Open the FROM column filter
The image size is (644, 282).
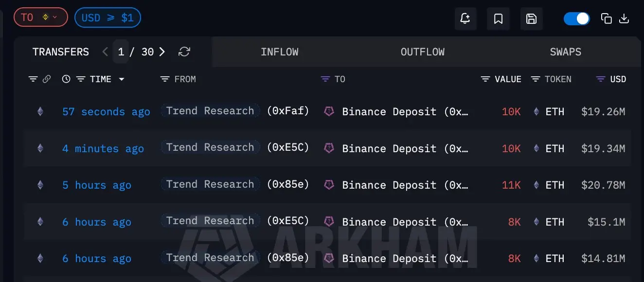click(x=164, y=78)
